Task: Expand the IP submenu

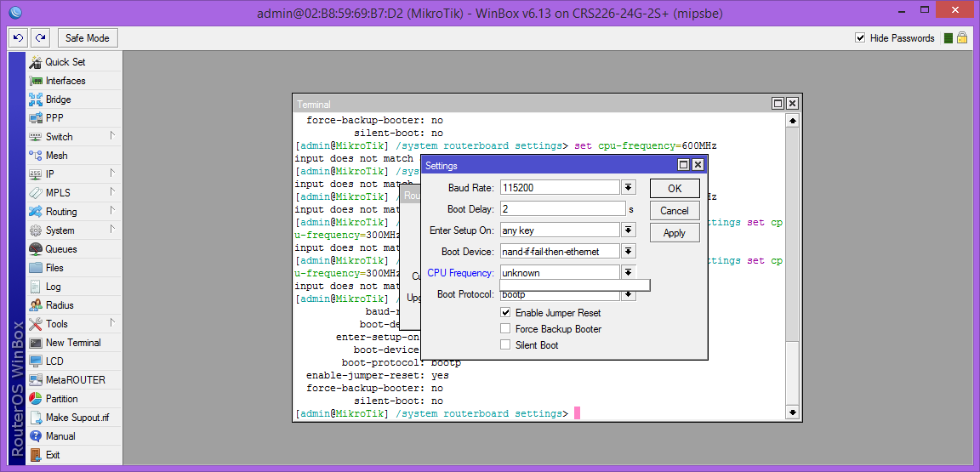Action: 112,173
